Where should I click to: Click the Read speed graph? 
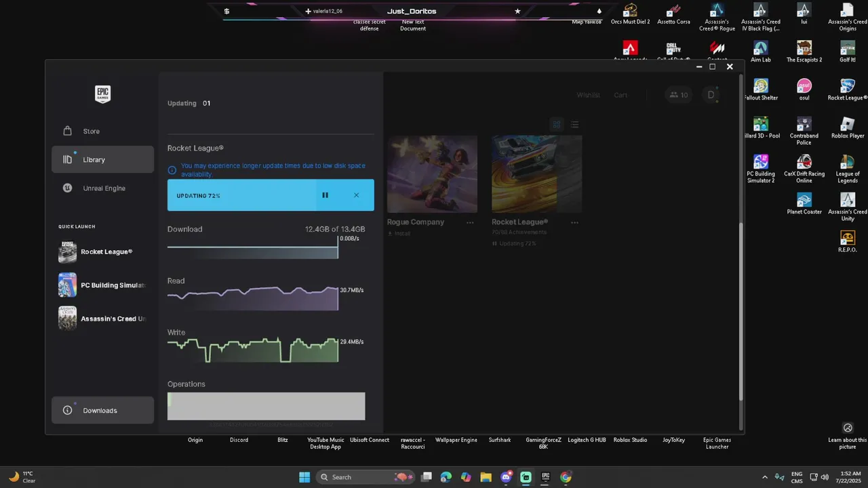pyautogui.click(x=252, y=298)
